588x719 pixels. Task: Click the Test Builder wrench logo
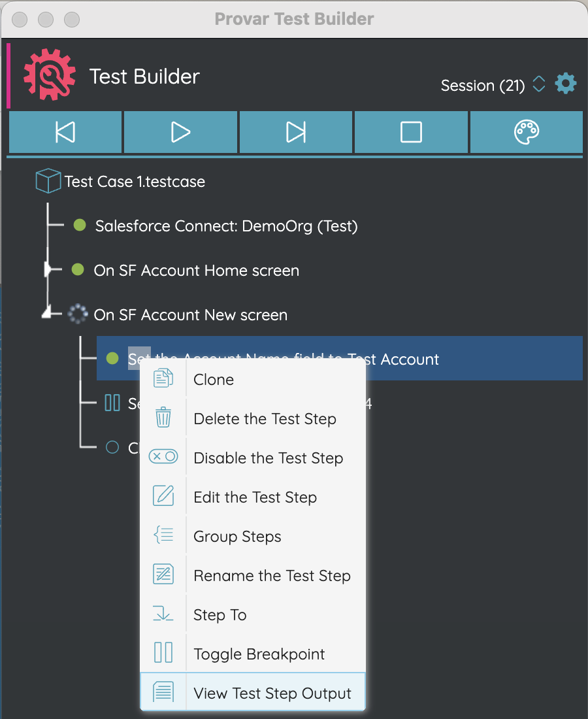tap(49, 74)
